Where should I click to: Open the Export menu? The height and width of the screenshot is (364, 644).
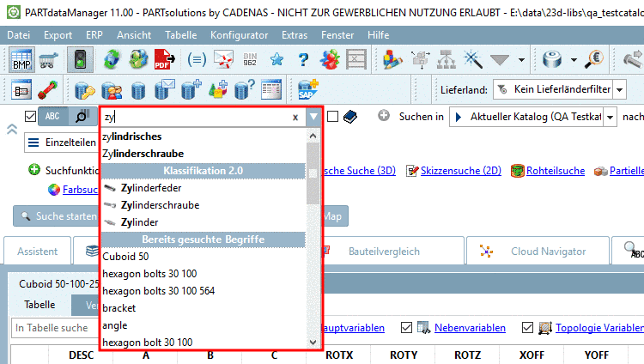tap(58, 35)
